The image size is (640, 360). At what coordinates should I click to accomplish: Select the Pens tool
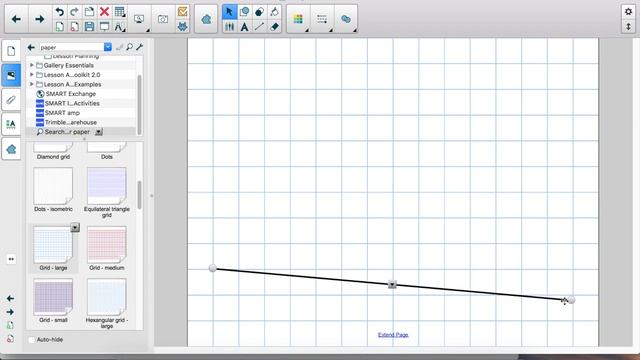point(229,27)
